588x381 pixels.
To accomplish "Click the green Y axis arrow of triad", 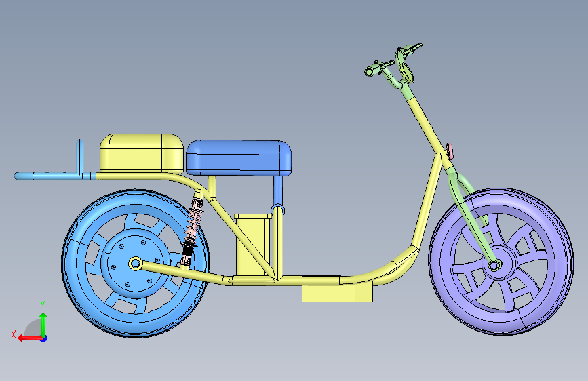I will [43, 324].
